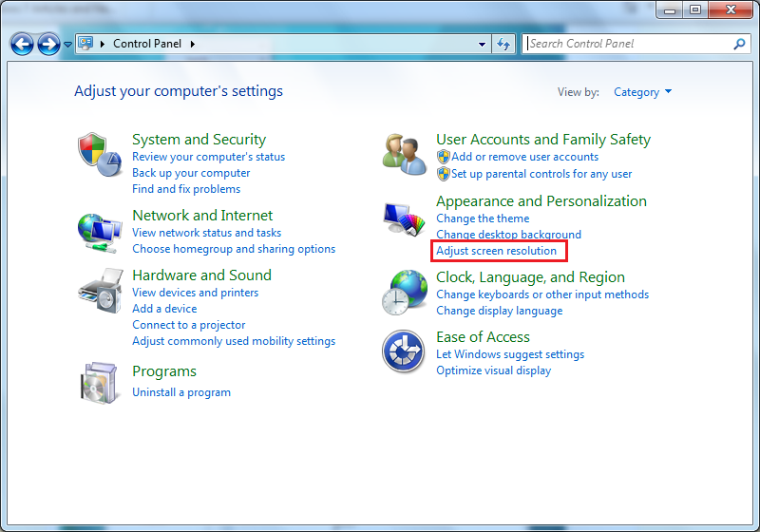
Task: Open the address bar history dropdown arrow
Action: point(483,44)
